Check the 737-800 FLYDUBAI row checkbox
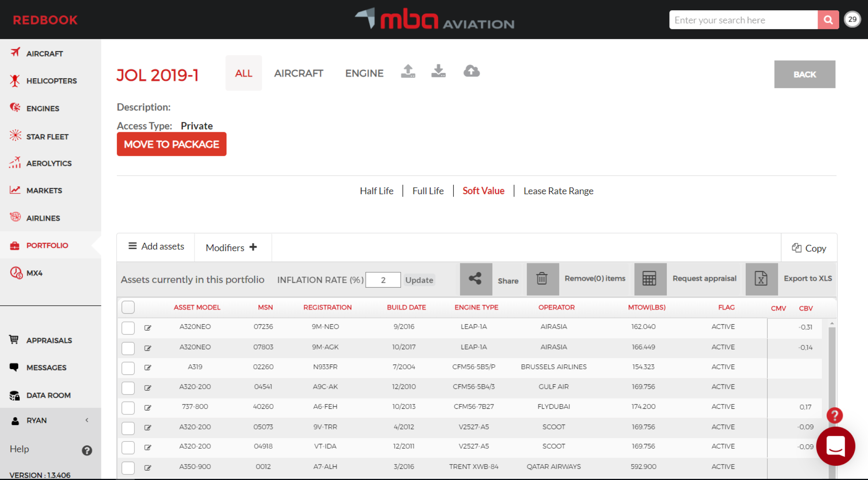This screenshot has width=868, height=480. (128, 408)
